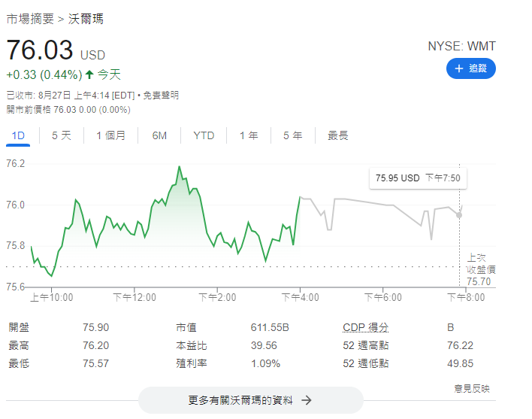Click the green peak on the price chart
The image size is (532, 419).
click(180, 167)
